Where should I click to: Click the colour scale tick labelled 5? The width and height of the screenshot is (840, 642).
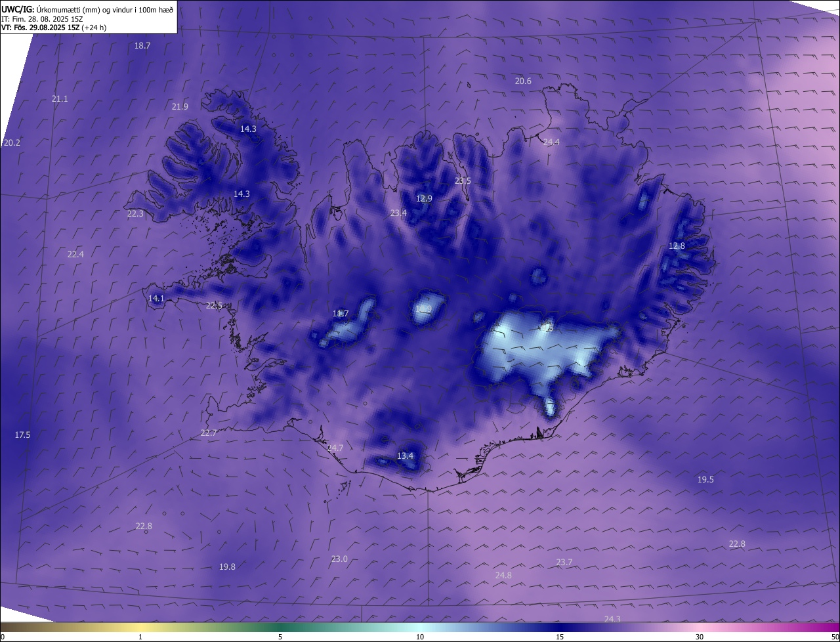[280, 637]
